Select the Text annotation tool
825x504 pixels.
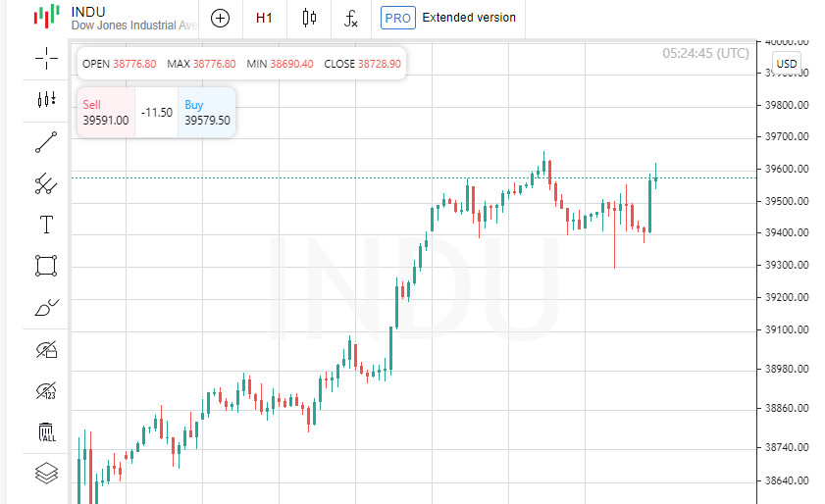click(x=46, y=225)
